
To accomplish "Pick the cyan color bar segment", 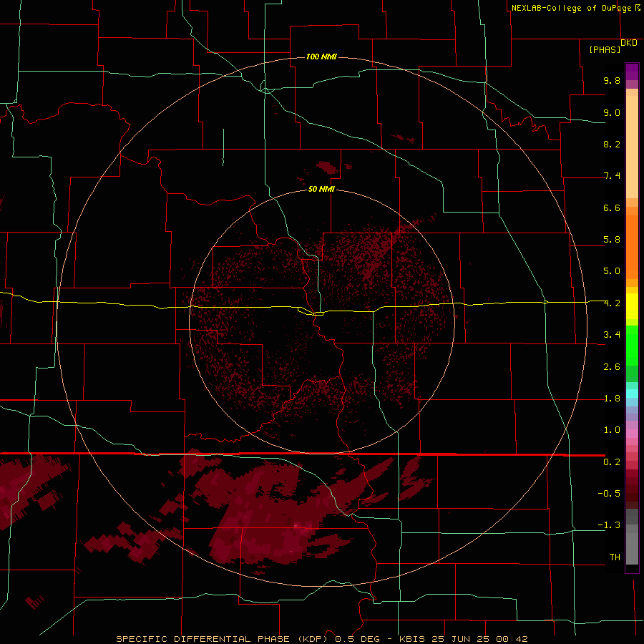I will click(x=632, y=394).
